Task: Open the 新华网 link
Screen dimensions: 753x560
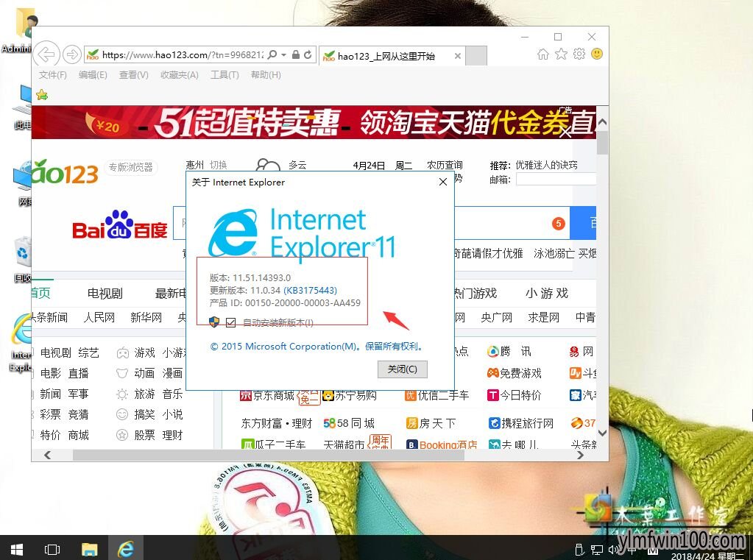Action: tap(146, 317)
